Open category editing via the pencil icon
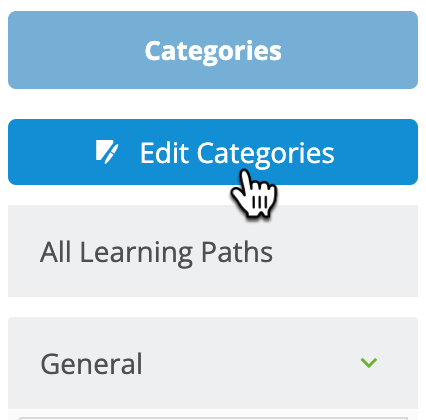This screenshot has width=426, height=420. 107,152
